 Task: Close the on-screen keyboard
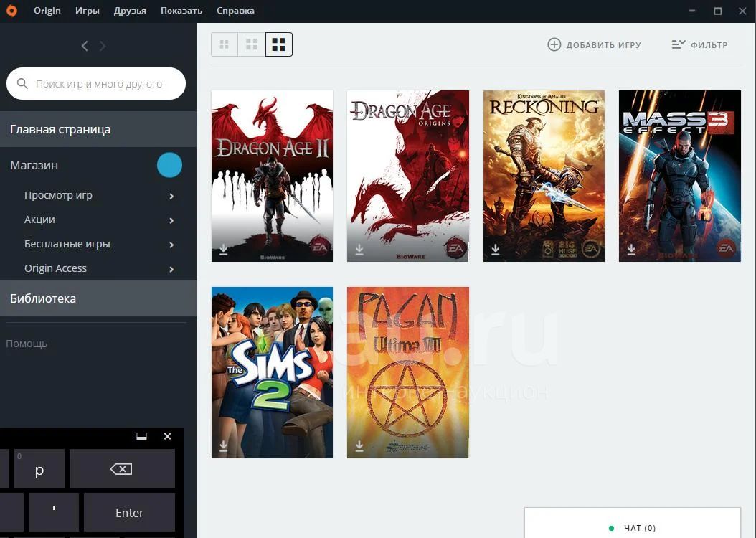(x=167, y=436)
